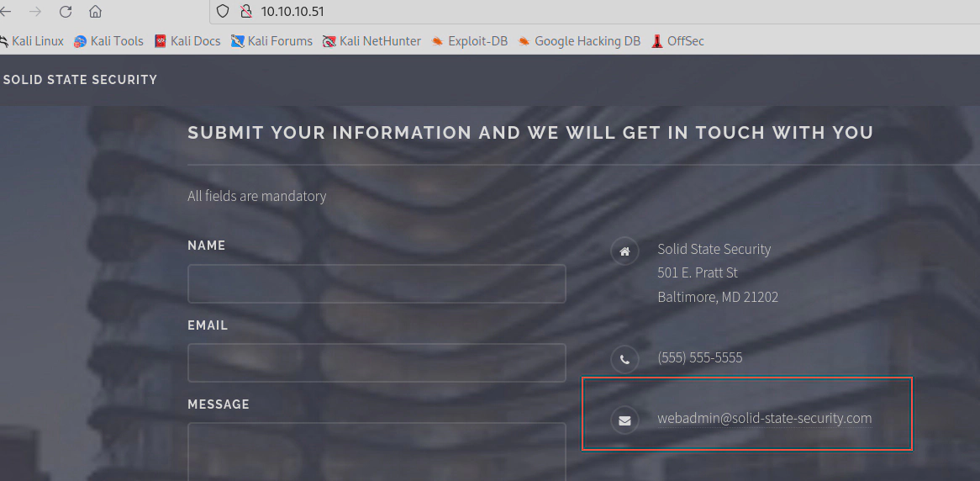The image size is (980, 481).
Task: Click the forward navigation arrow
Action: tap(35, 12)
